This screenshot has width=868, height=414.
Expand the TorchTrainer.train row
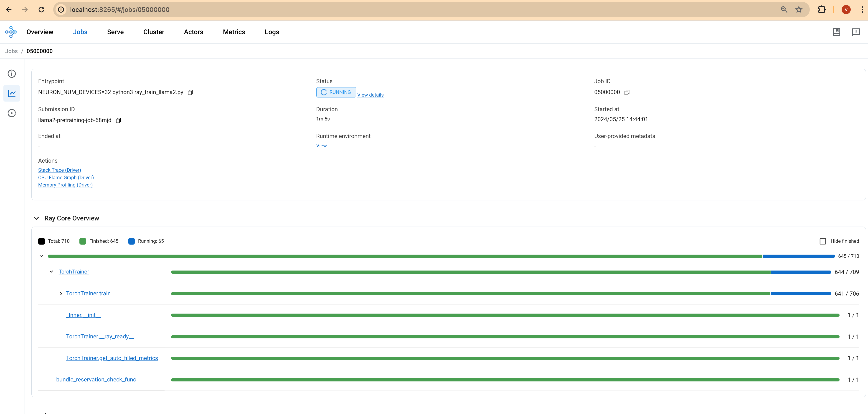[x=61, y=294]
